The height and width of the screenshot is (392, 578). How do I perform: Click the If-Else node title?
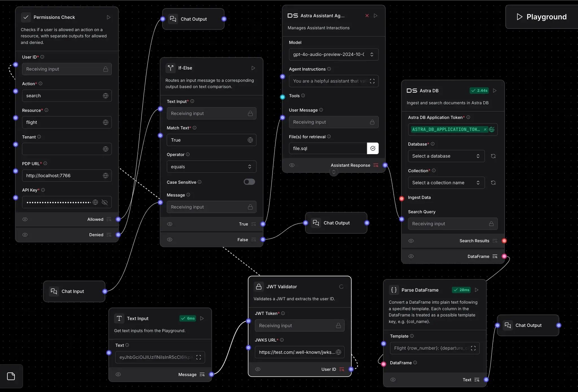185,68
